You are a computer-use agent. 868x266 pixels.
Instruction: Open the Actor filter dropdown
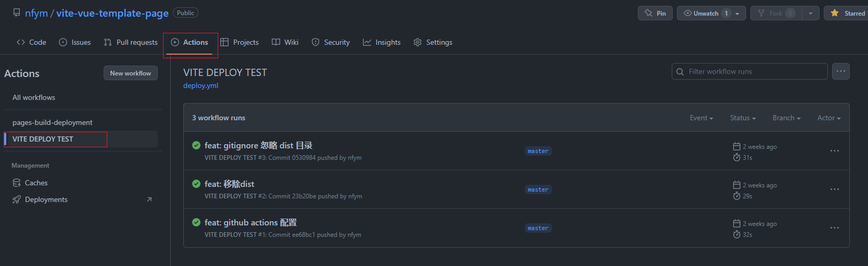coord(828,118)
